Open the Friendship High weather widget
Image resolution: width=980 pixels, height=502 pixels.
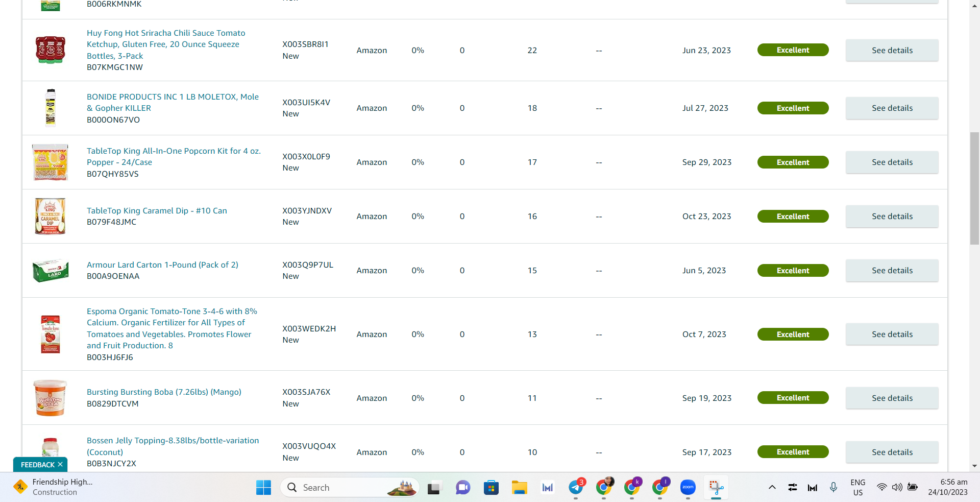click(54, 487)
